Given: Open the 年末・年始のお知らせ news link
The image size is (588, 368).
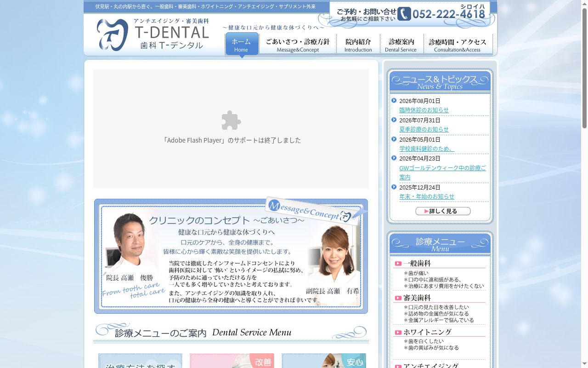Looking at the screenshot, I should [x=427, y=196].
